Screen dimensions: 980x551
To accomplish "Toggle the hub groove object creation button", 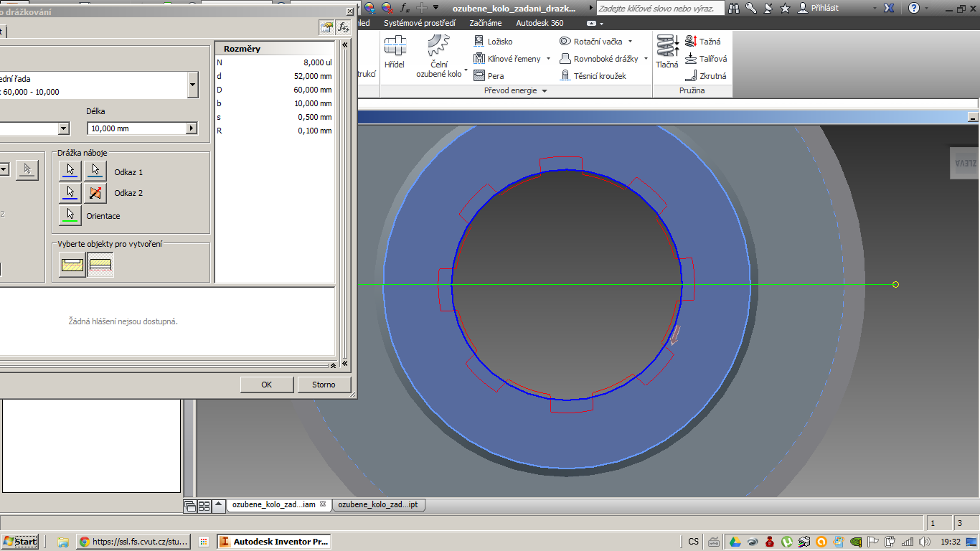I will (x=100, y=265).
